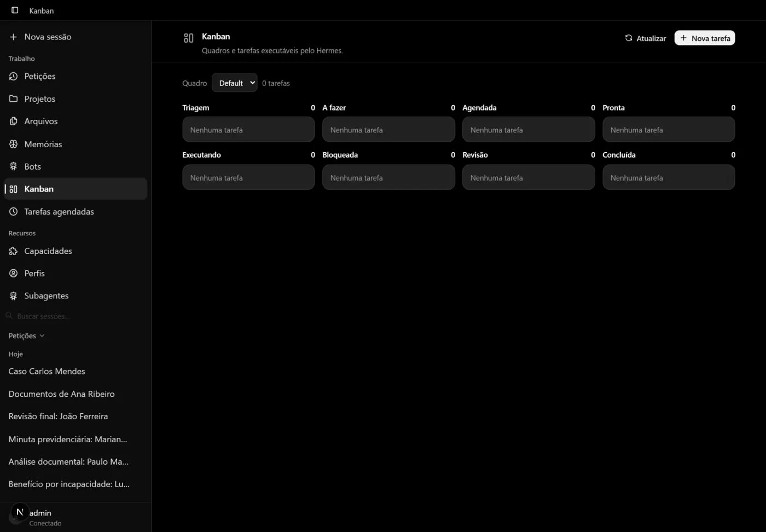
Task: Click the Subagentes robot icon
Action: point(13,296)
